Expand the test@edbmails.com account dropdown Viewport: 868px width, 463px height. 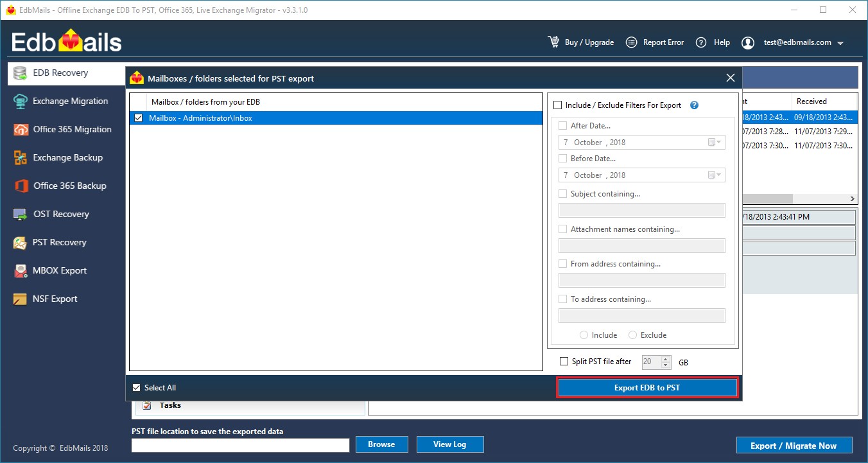(x=840, y=43)
